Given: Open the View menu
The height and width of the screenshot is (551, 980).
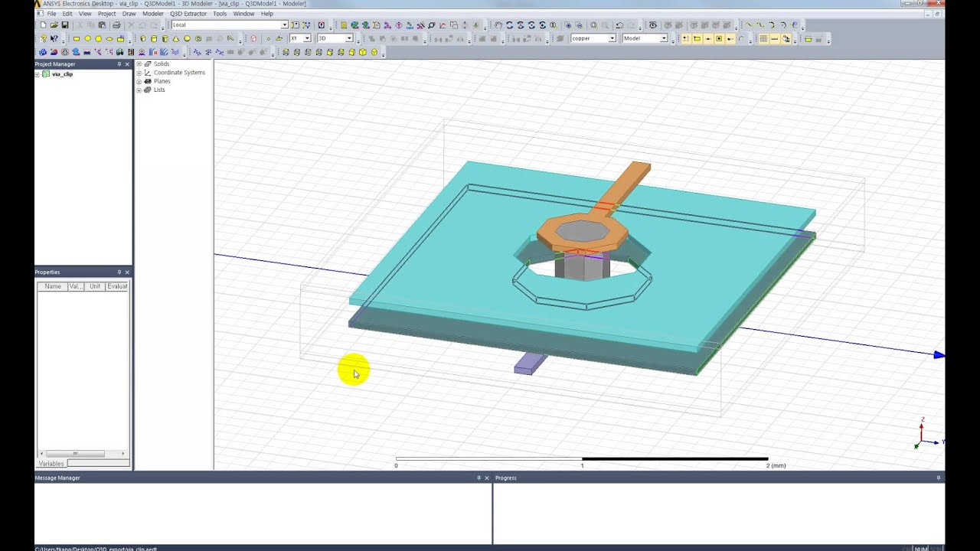Looking at the screenshot, I should coord(85,14).
